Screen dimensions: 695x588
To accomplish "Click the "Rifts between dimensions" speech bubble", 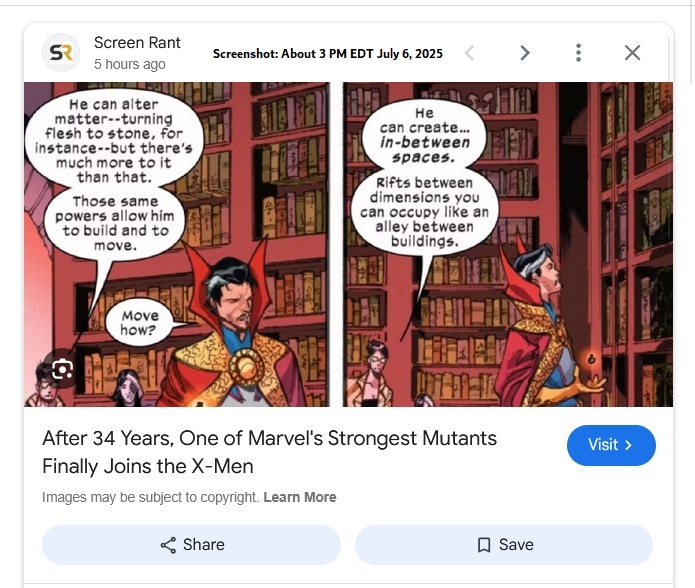I will [x=424, y=212].
